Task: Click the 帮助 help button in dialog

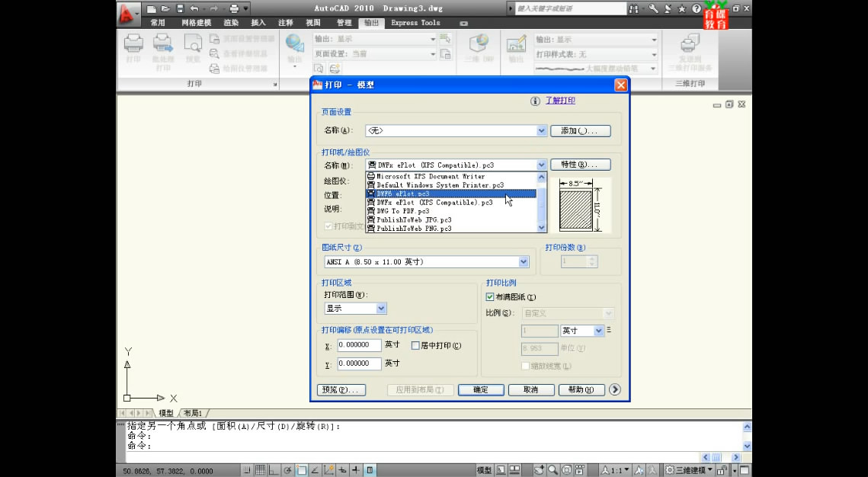Action: point(581,389)
